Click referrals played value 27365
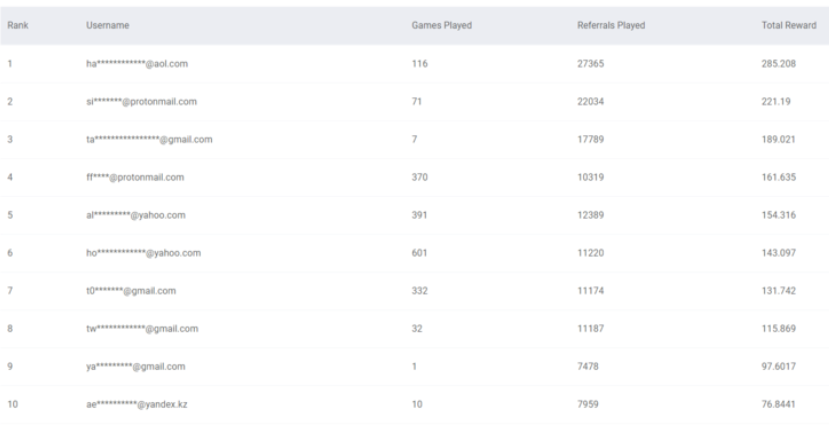The image size is (829, 437). [x=592, y=63]
